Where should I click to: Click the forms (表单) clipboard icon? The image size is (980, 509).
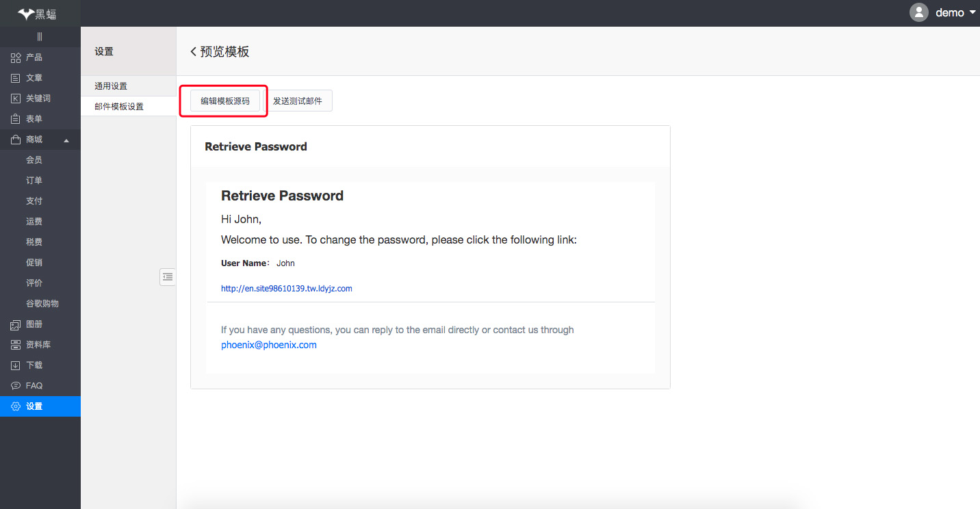pos(16,119)
